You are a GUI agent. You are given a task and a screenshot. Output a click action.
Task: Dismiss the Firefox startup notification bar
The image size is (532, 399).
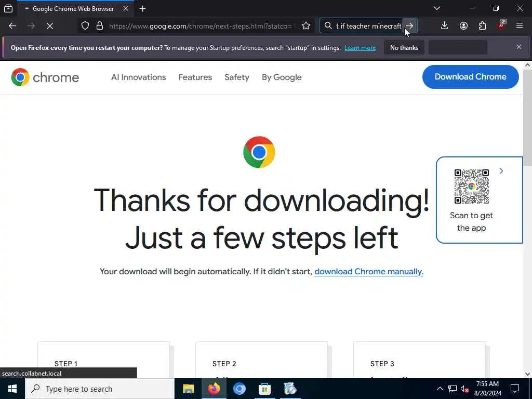(x=519, y=47)
